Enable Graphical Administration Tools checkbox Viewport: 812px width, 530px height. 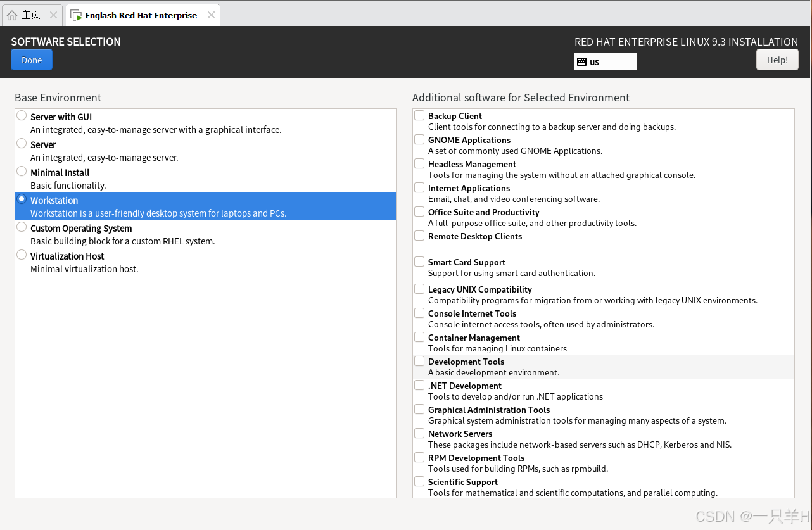click(x=419, y=409)
